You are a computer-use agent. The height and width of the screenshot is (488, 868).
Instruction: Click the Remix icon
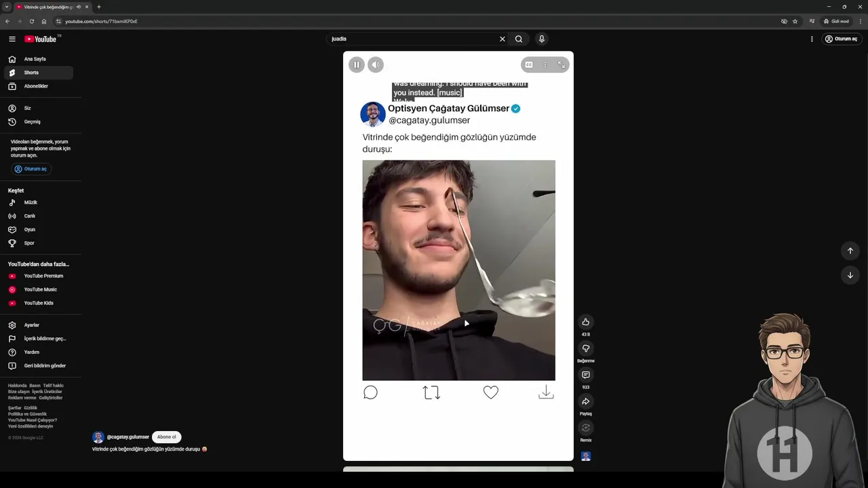tap(586, 428)
